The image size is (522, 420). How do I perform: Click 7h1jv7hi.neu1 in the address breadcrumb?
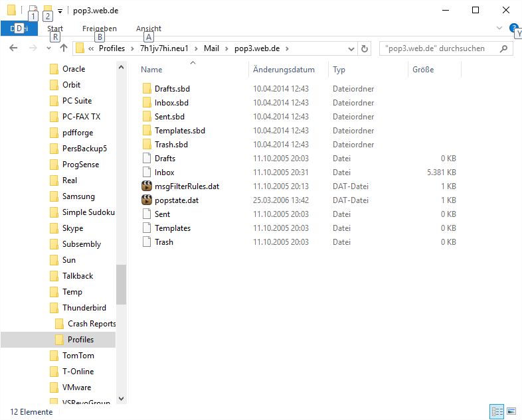coord(164,48)
